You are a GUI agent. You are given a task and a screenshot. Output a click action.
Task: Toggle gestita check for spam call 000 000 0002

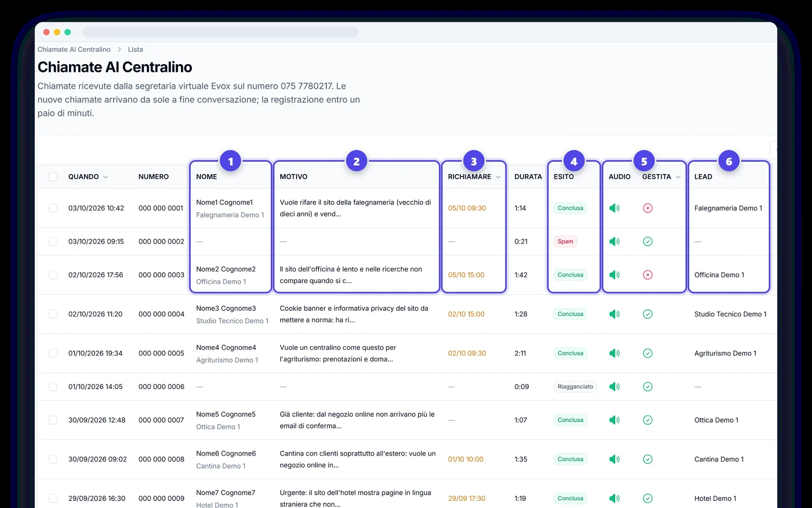pos(648,241)
